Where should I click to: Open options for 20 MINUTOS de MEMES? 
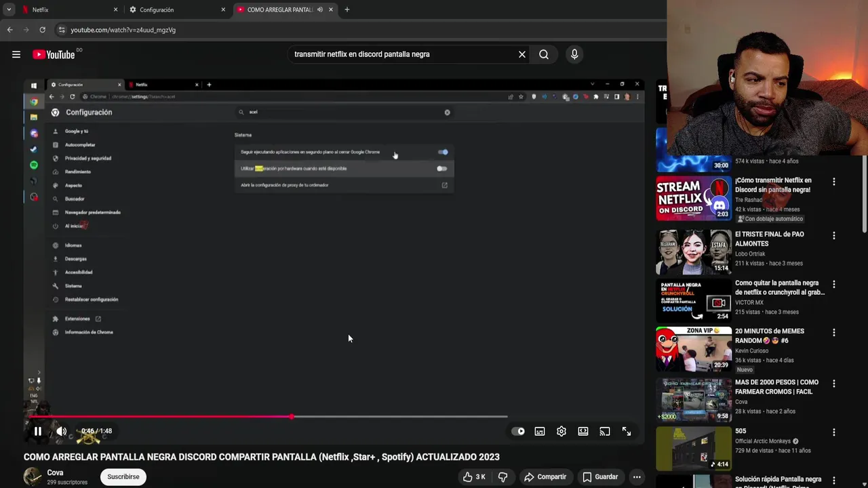[x=834, y=333]
